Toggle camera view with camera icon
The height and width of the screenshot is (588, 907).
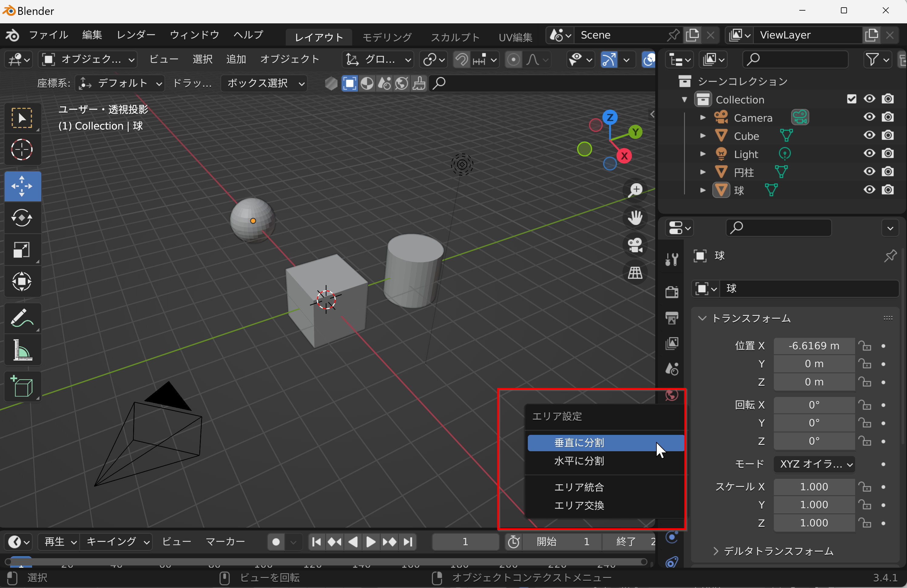pyautogui.click(x=635, y=245)
